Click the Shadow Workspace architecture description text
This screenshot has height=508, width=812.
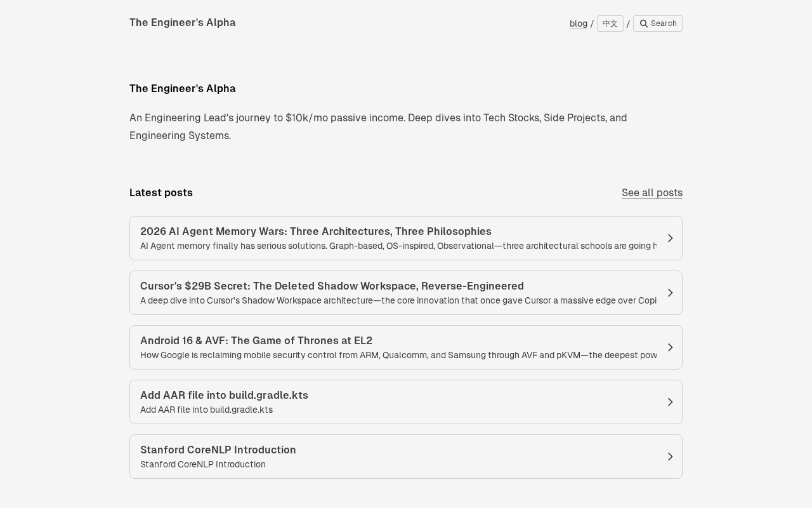(398, 301)
